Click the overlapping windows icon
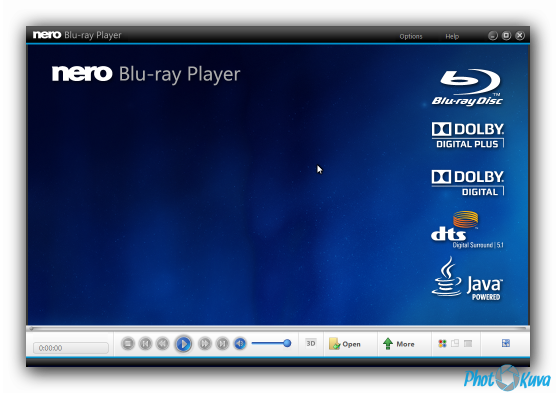The width and height of the screenshot is (556, 393). coord(455,343)
